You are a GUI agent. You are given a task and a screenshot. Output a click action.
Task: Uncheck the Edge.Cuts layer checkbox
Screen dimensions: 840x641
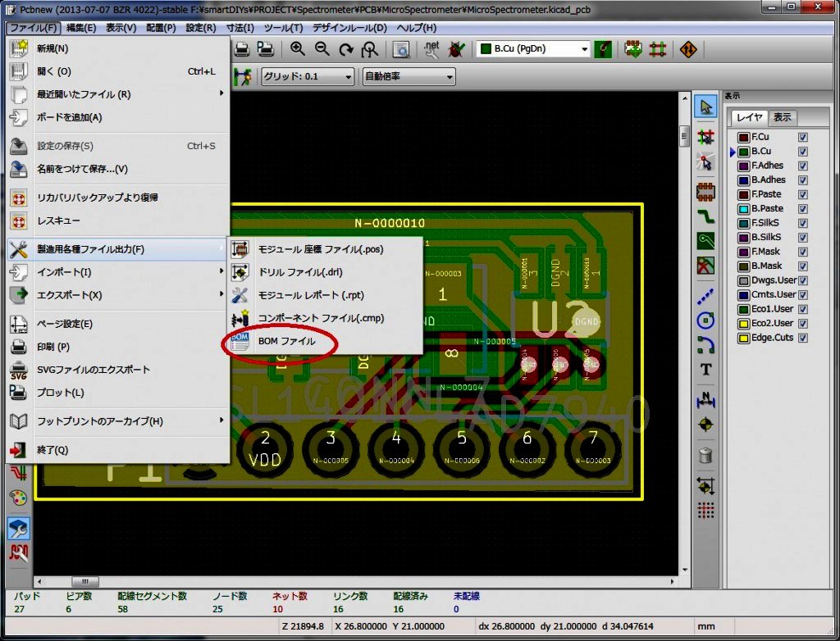(x=803, y=338)
